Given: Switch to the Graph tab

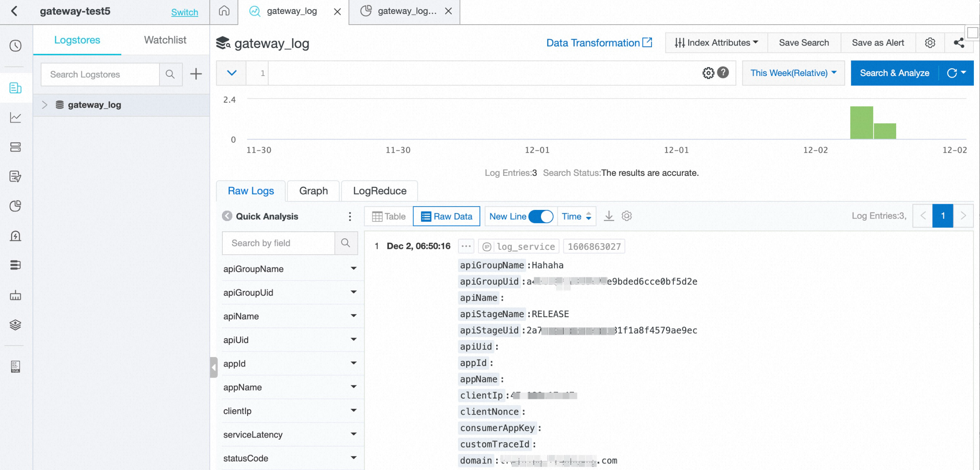Looking at the screenshot, I should [313, 191].
